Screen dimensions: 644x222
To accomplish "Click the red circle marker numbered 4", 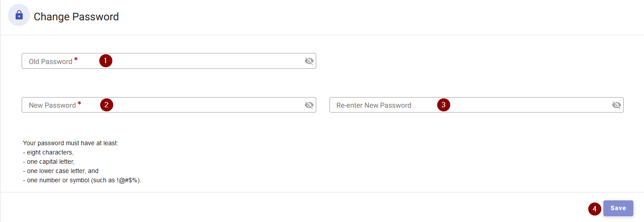I will click(x=595, y=209).
